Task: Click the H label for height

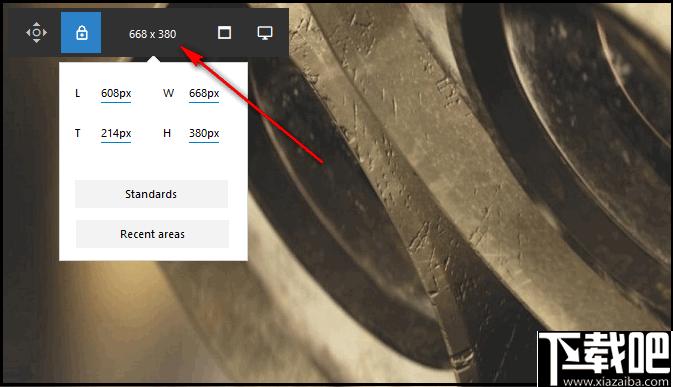Action: pos(167,133)
